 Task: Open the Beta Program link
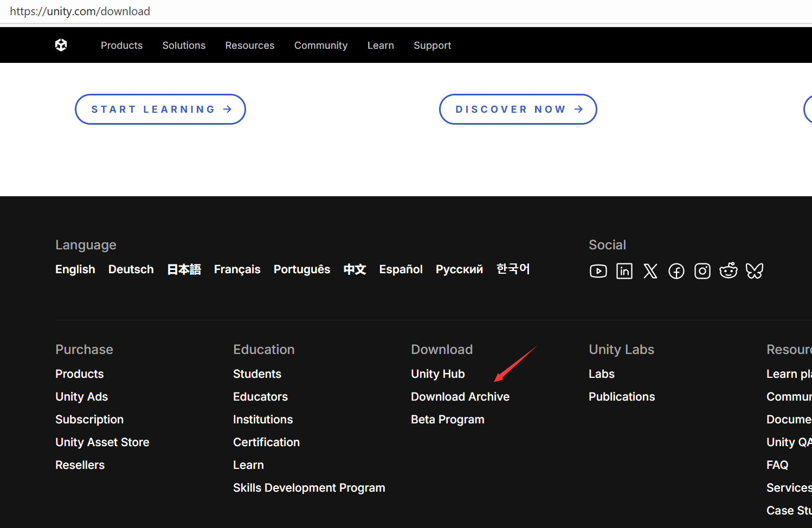pyautogui.click(x=448, y=420)
